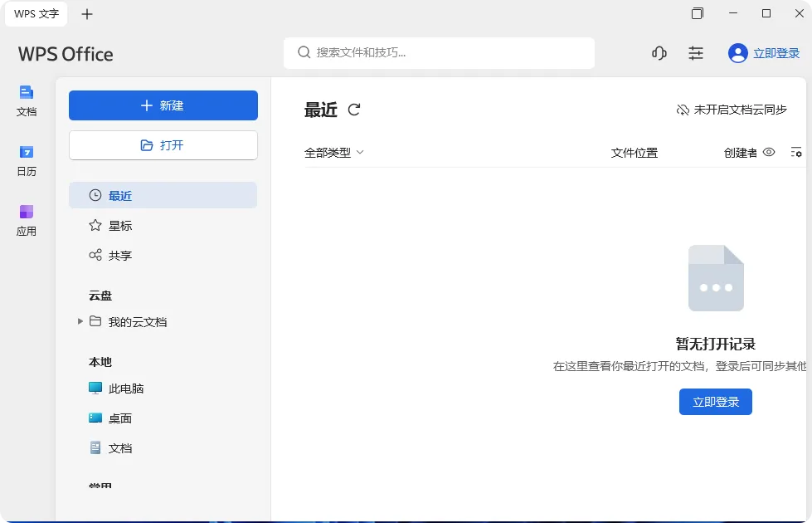Click the search files and tips field
This screenshot has height=523, width=812.
[x=439, y=52]
